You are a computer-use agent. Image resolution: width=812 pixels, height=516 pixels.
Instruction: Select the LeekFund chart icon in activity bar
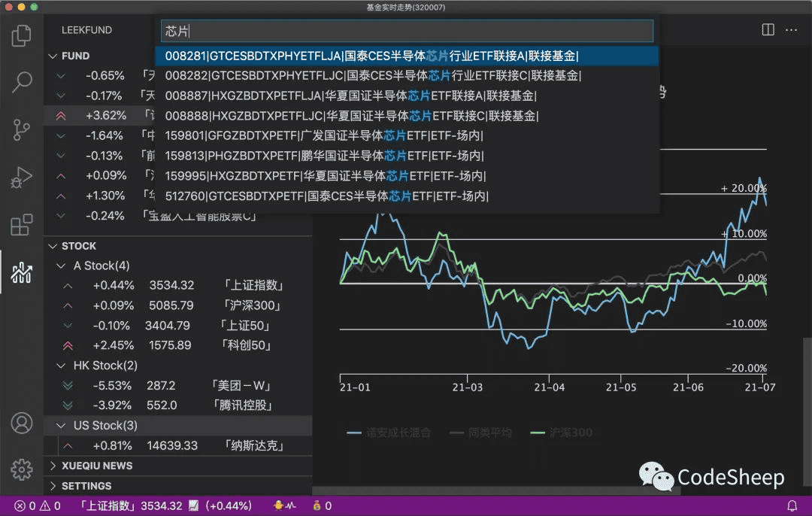(21, 272)
